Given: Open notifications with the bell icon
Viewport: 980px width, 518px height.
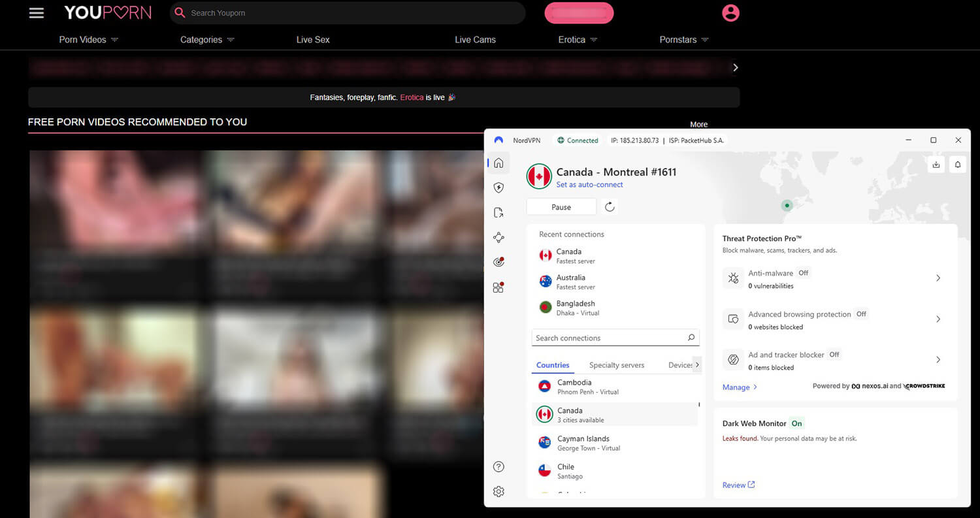Looking at the screenshot, I should click(957, 164).
